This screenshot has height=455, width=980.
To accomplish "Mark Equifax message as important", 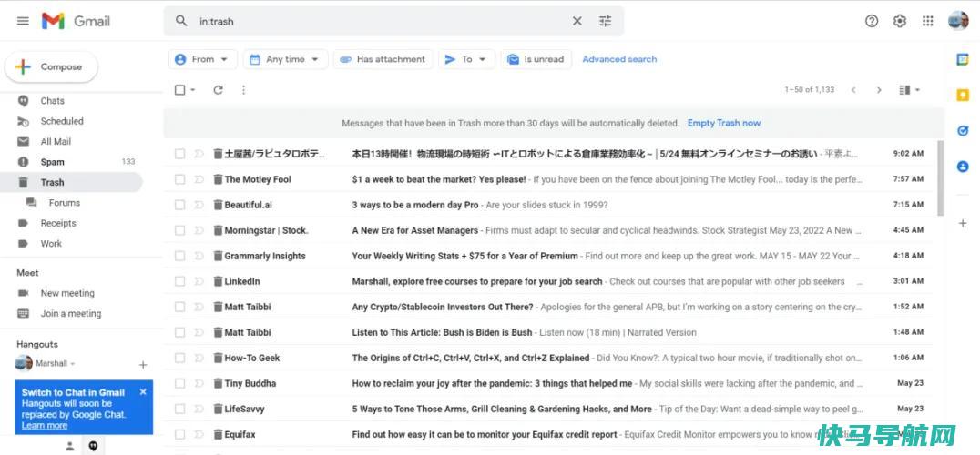I will [x=199, y=434].
